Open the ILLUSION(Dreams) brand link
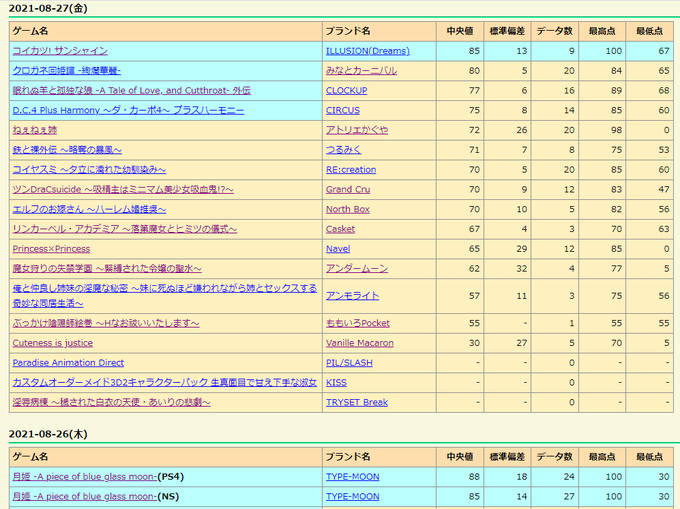The width and height of the screenshot is (680, 509). coord(368,51)
